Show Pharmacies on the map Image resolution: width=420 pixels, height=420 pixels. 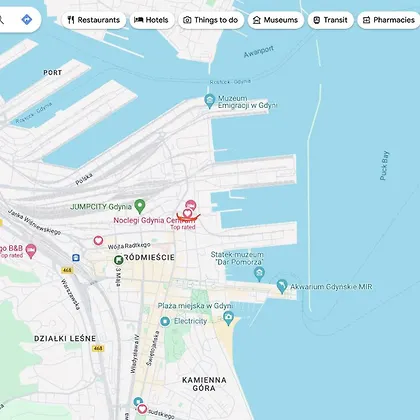pyautogui.click(x=389, y=20)
